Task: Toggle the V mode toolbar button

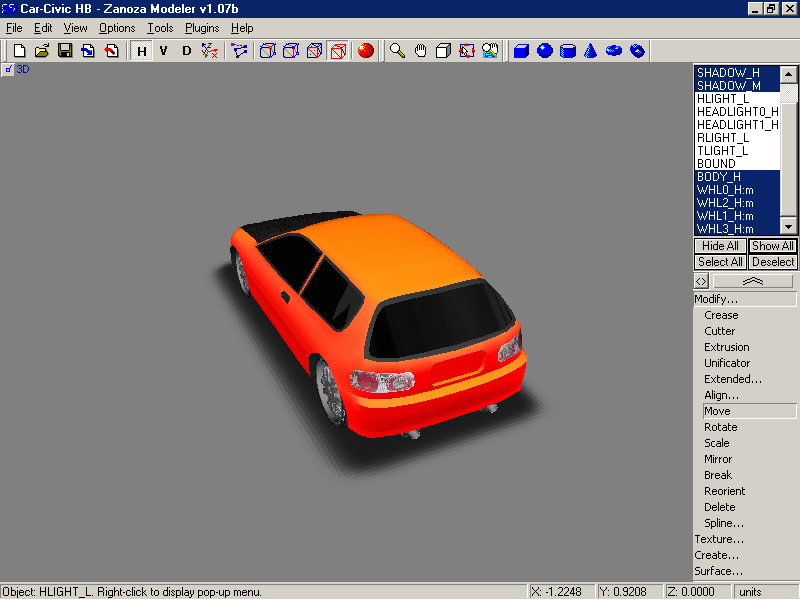Action: [x=163, y=50]
